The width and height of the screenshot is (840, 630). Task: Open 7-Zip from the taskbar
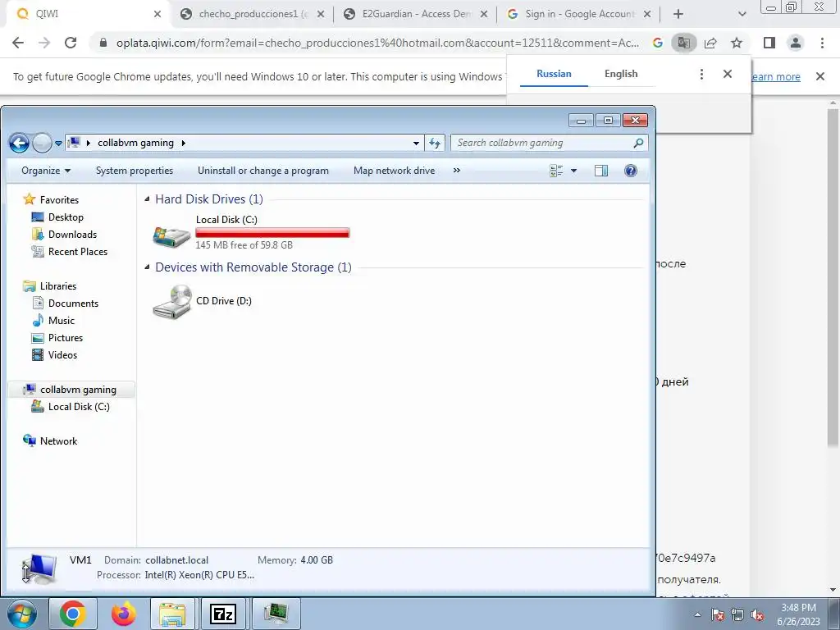tap(223, 614)
